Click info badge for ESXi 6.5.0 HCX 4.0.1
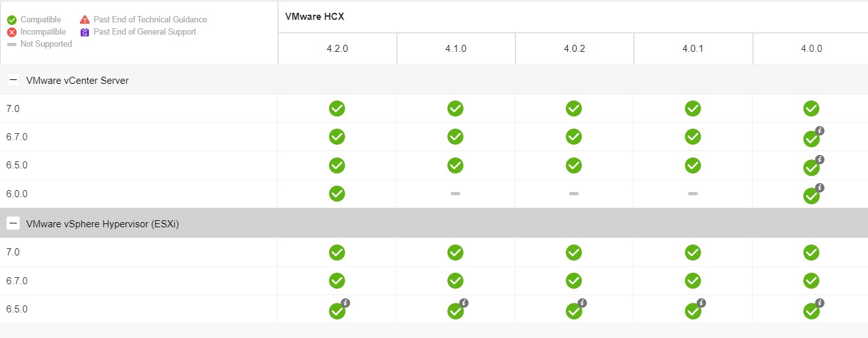Screen dimensions: 868x338 click(x=702, y=303)
